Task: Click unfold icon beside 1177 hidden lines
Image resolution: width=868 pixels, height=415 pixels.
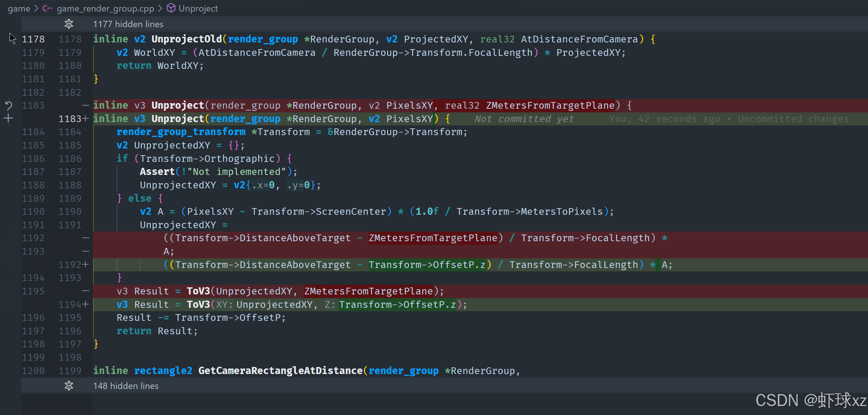Action: [69, 24]
